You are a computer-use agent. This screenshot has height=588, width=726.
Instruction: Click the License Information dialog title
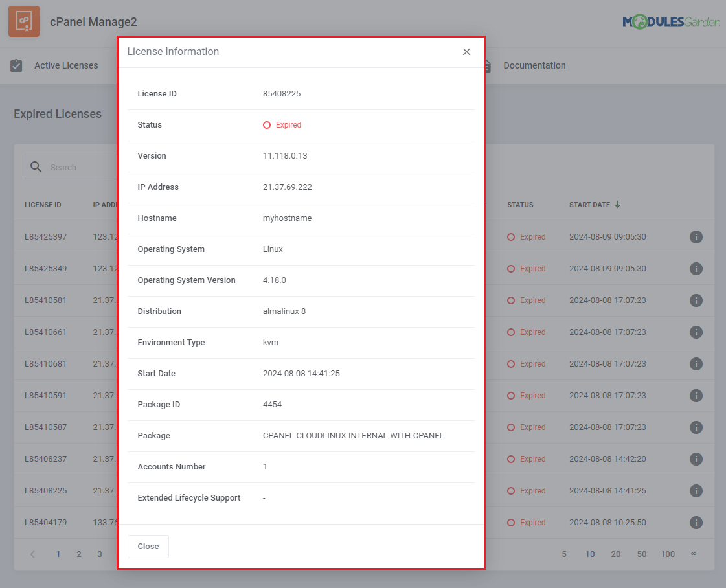point(173,52)
